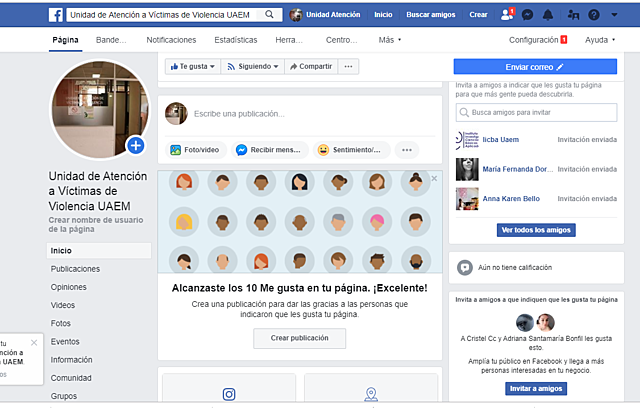
Task: Click the Crear publicación button
Action: (300, 338)
